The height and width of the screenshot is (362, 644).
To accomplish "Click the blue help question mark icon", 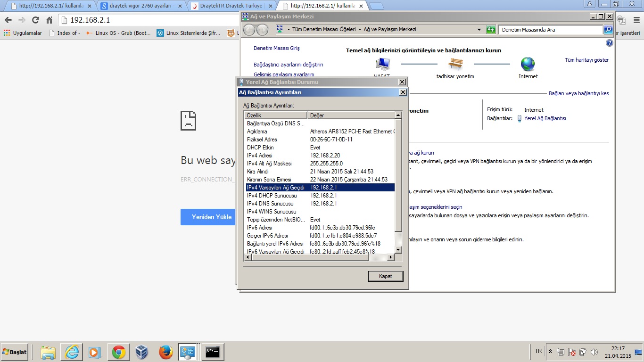I will point(609,43).
